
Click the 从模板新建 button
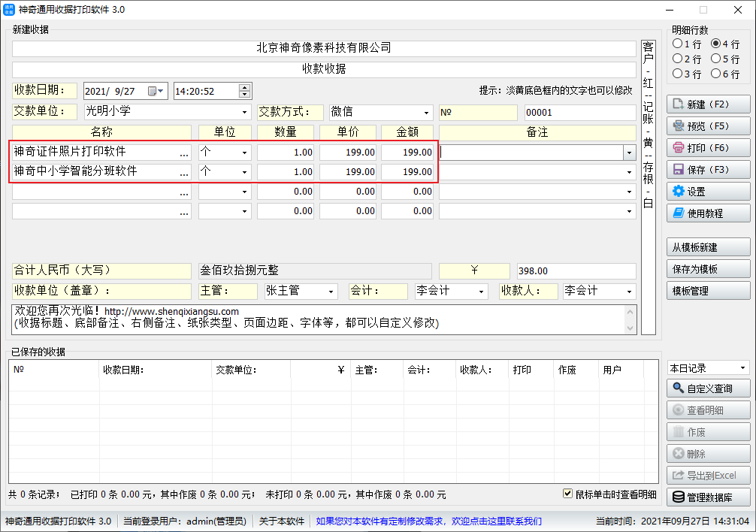[x=708, y=247]
